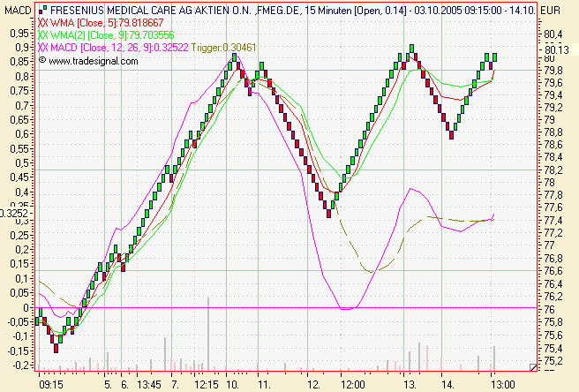Click the MACD axis heading at top left
579x392 pixels.
[x=18, y=11]
